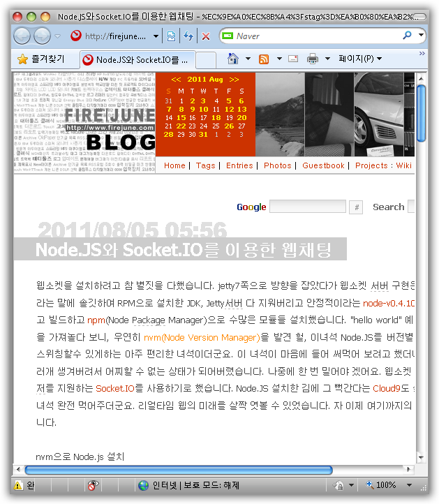Image resolution: width=439 pixels, height=504 pixels.
Task: Click the Read Mail envelope icon
Action: [x=292, y=59]
